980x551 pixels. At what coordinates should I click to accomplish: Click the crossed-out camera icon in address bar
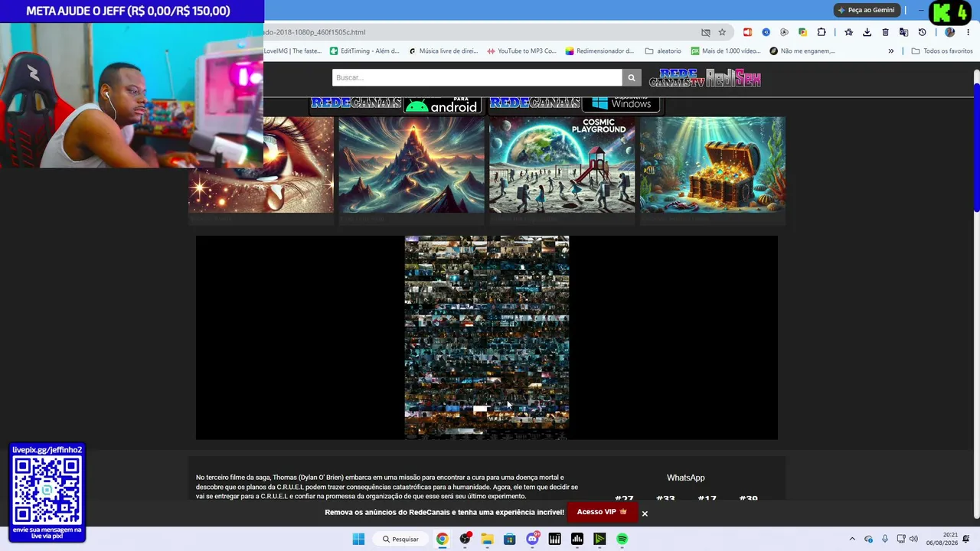[706, 32]
